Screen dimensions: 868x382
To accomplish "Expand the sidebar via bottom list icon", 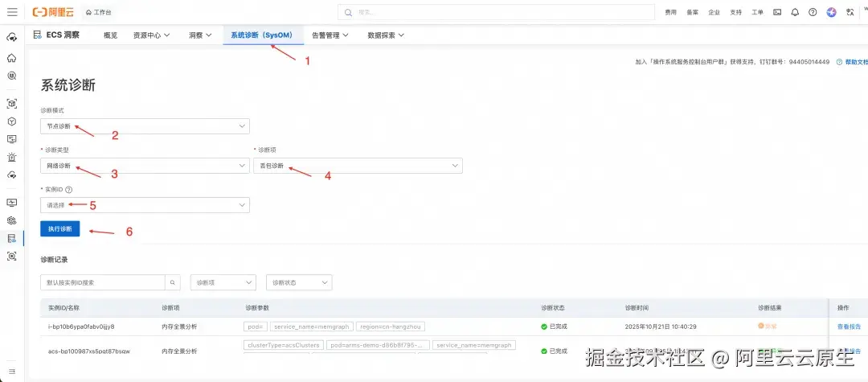I will (11, 371).
